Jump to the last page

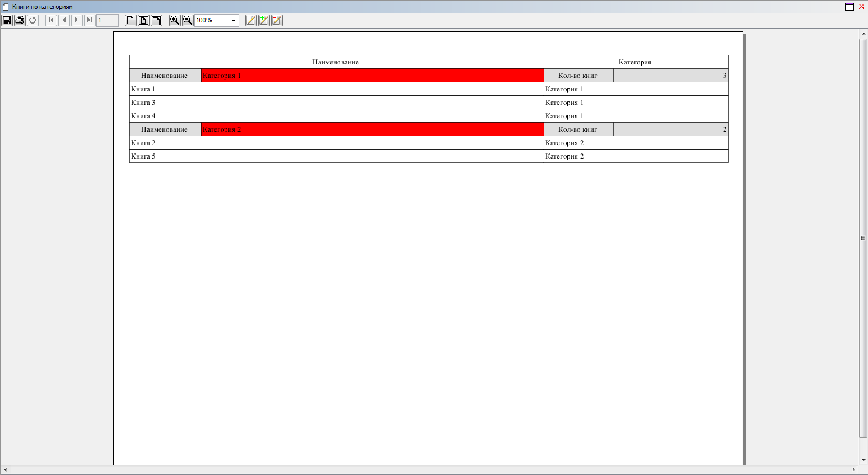90,21
